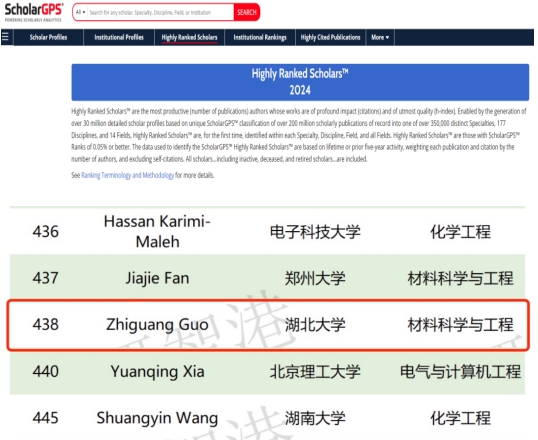Select rank number 436

click(46, 231)
